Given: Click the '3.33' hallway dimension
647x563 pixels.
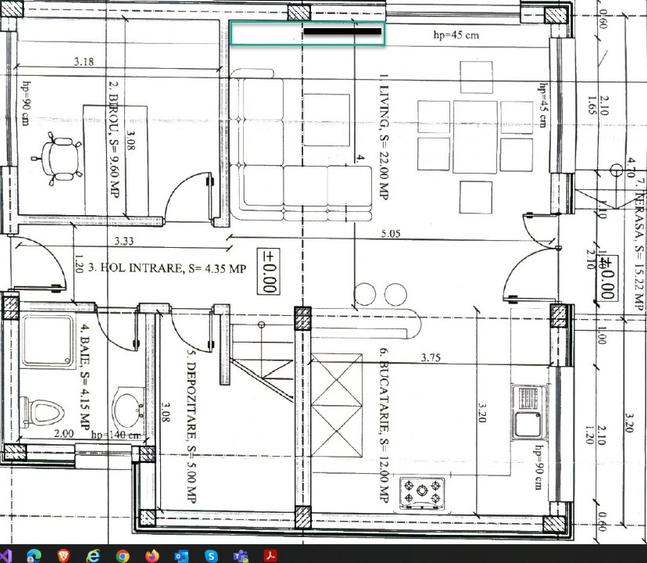Looking at the screenshot, I should 124,241.
